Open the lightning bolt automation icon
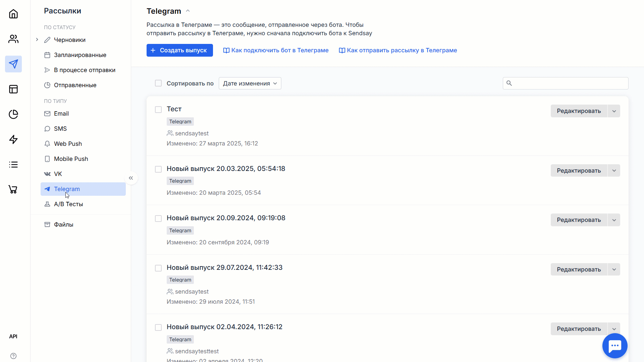This screenshot has height=362, width=644. 13,139
